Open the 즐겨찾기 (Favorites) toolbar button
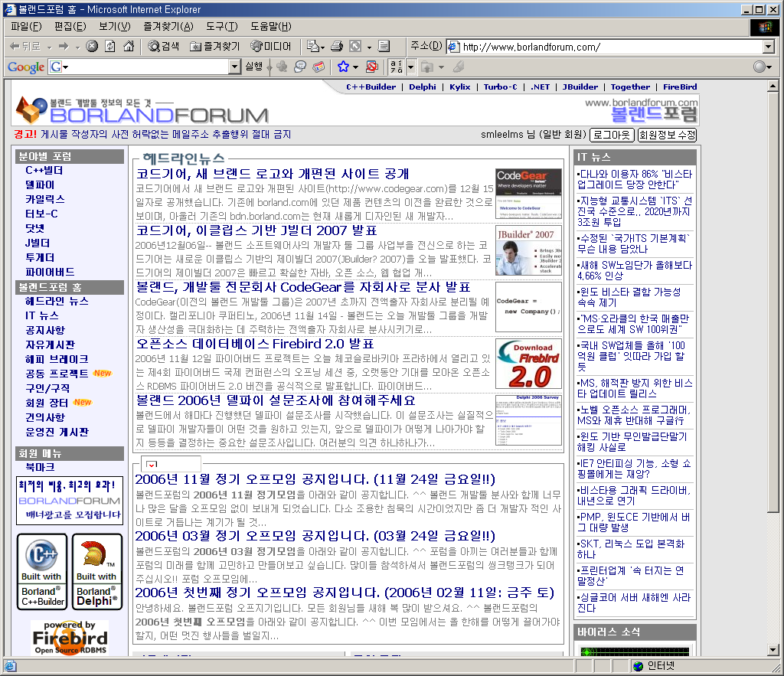 point(215,47)
